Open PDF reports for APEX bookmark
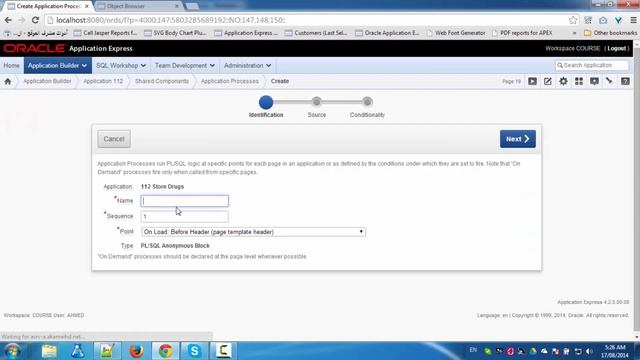 point(522,33)
